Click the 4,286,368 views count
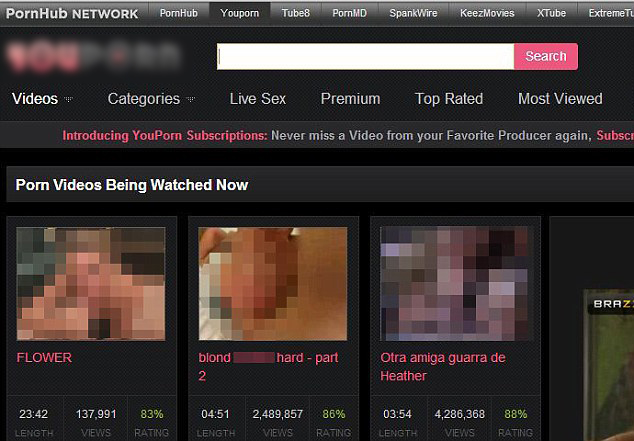Screen dimensions: 634x441 (x=460, y=414)
